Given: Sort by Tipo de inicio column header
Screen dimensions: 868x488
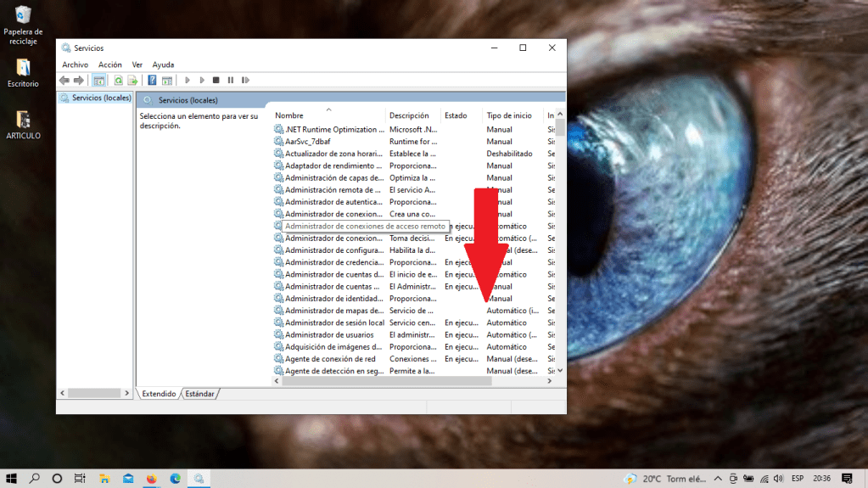Looking at the screenshot, I should pos(509,115).
